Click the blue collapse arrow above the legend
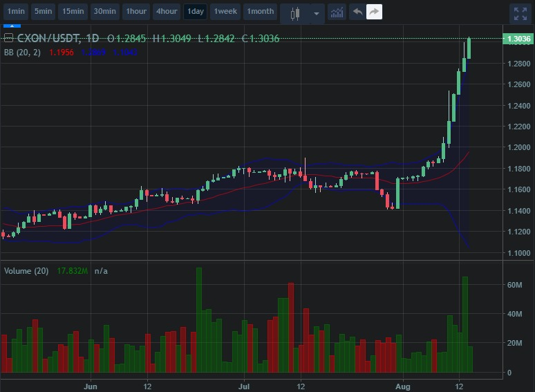The height and width of the screenshot is (392, 535). 12,26
